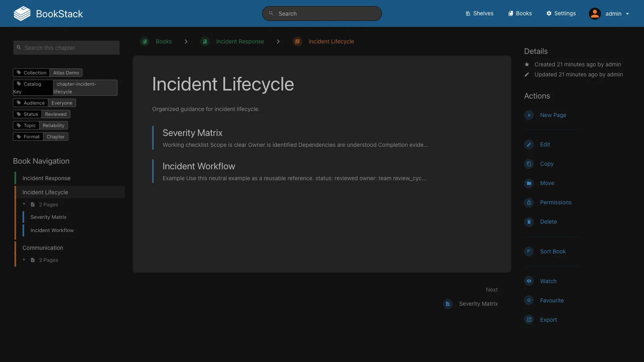644x362 pixels.
Task: Click the Permissions action link
Action: [x=556, y=202]
